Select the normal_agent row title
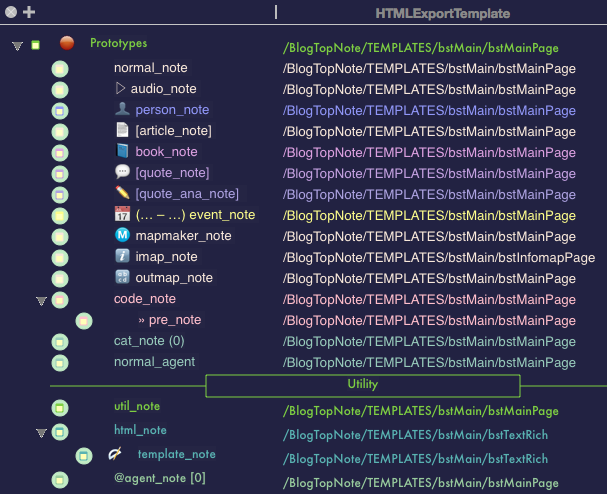 [x=154, y=362]
